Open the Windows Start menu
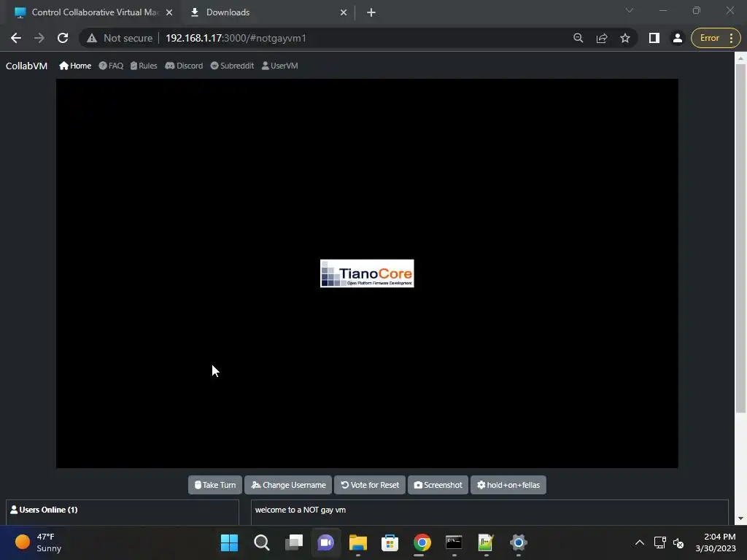The width and height of the screenshot is (747, 560). coord(229,542)
